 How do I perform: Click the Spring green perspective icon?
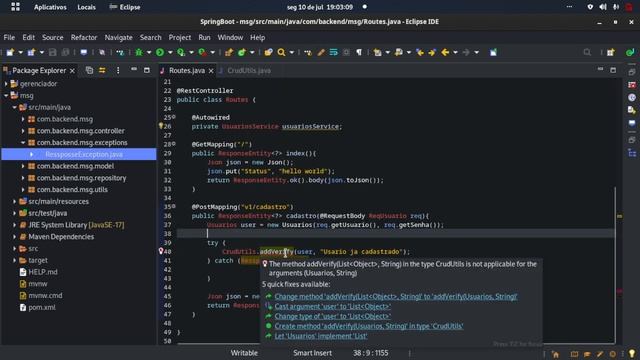(630, 52)
